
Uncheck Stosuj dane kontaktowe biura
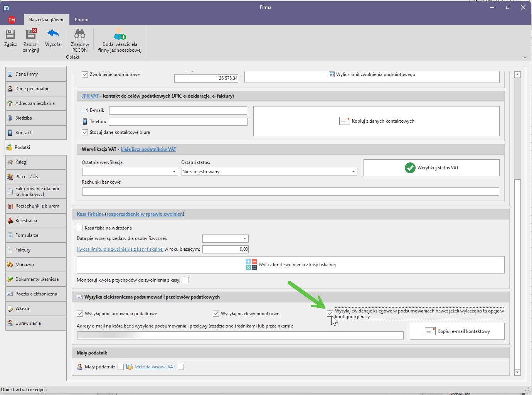point(85,132)
